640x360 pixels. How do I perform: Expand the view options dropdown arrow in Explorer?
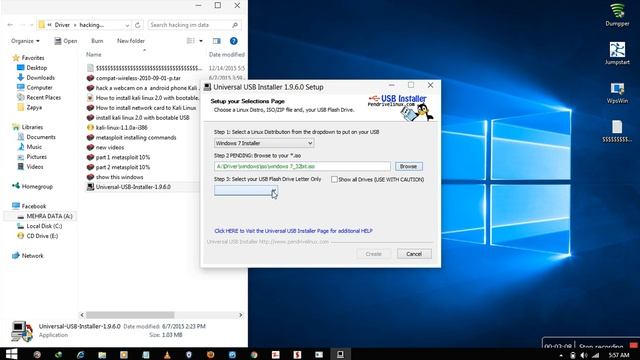pyautogui.click(x=201, y=41)
